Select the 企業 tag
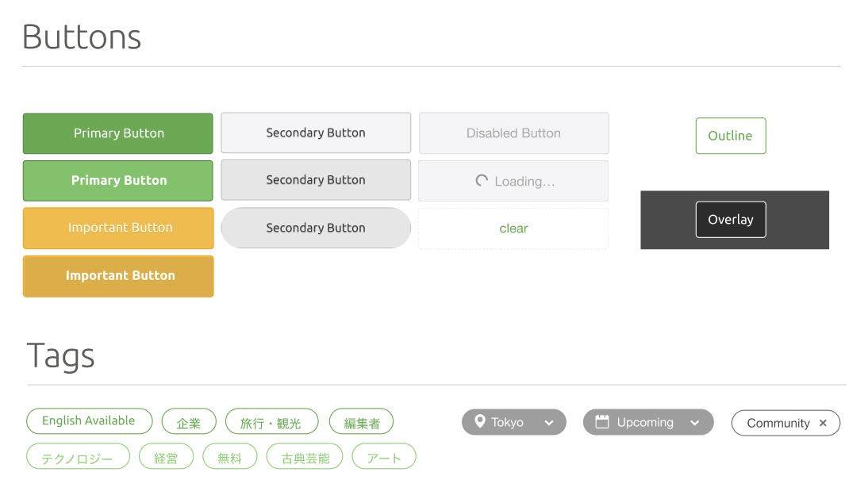Viewport: 868px width, 499px height. click(189, 421)
